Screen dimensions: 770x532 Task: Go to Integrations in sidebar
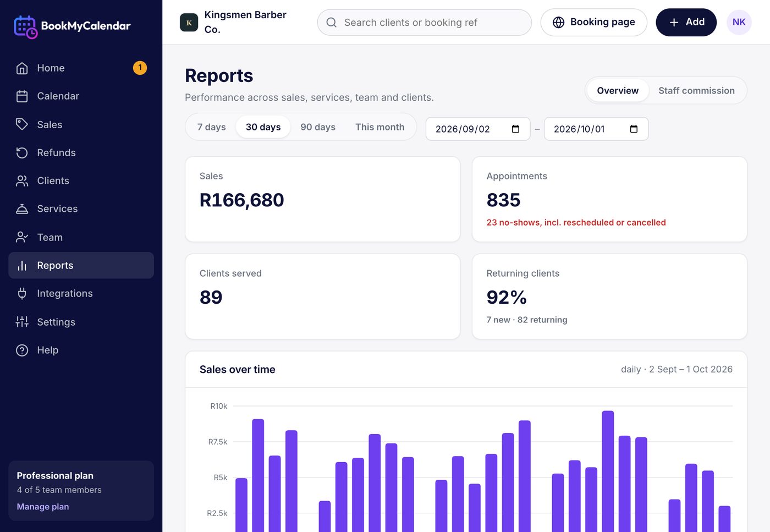(x=81, y=294)
